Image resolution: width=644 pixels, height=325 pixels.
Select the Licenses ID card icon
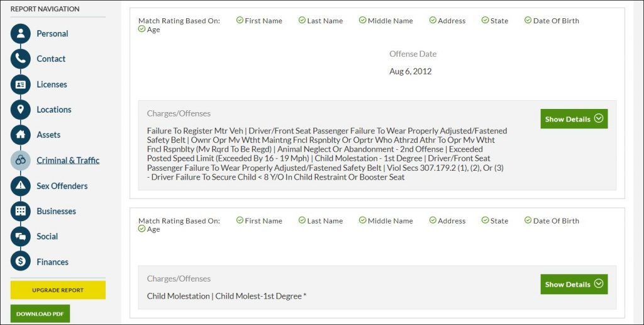(21, 85)
